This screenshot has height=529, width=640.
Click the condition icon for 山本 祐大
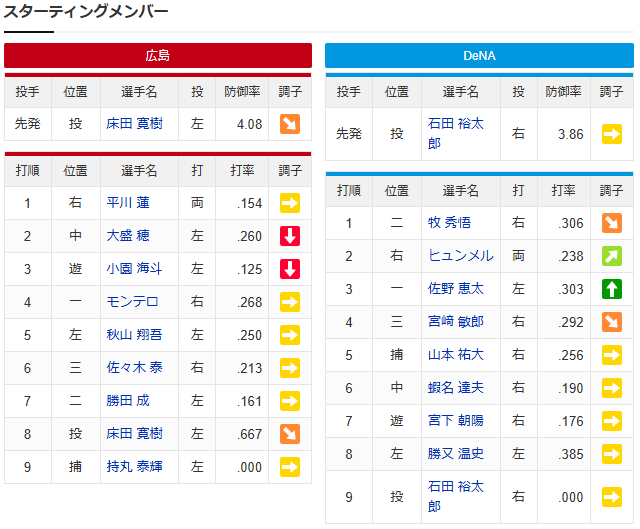612,355
